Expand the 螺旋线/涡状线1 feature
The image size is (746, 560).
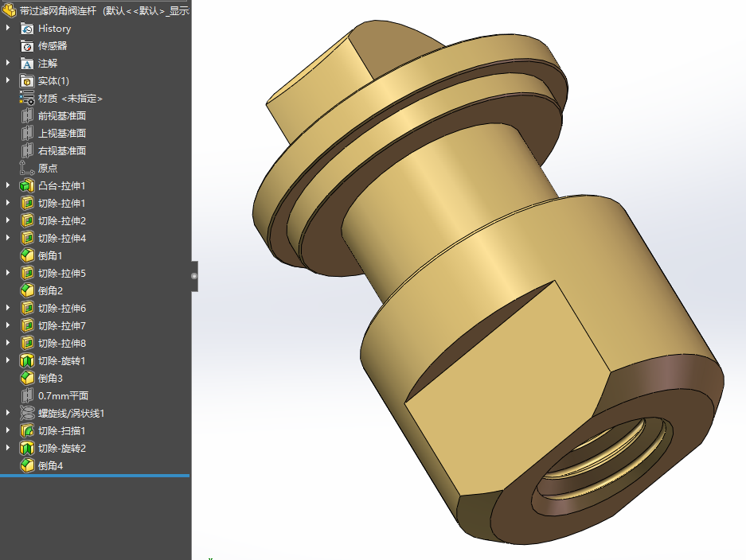click(x=8, y=413)
